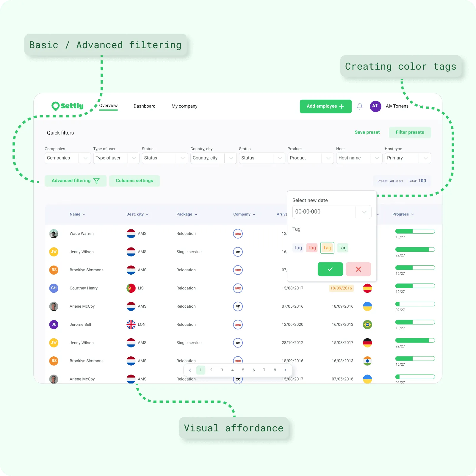Screen dimensions: 476x476
Task: Open the notifications bell
Action: (360, 106)
